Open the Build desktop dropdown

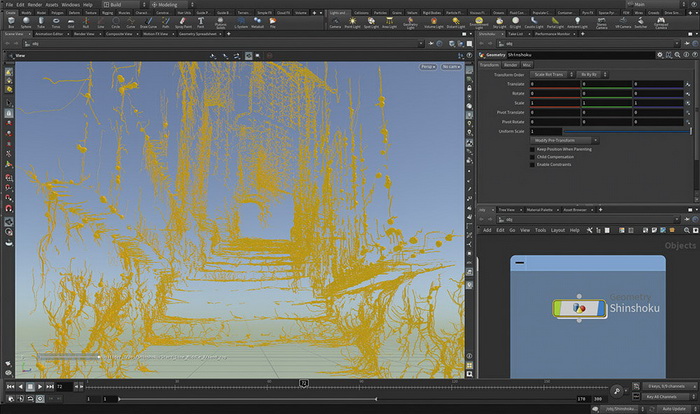point(125,4)
